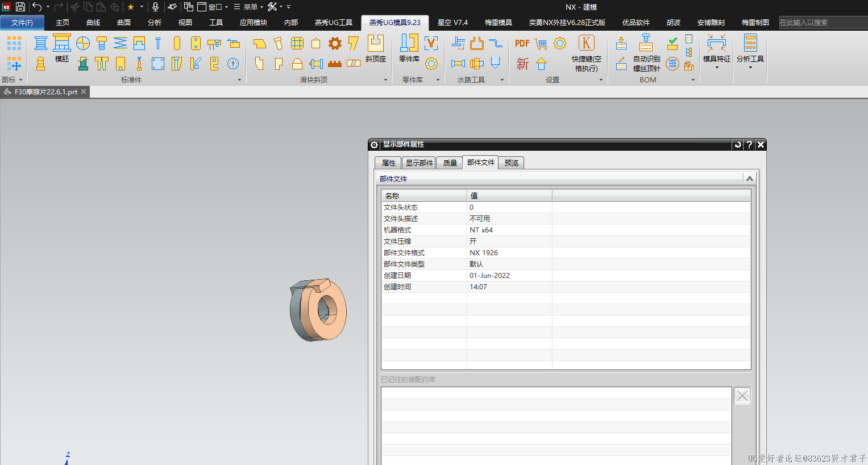The image size is (868, 465).
Task: Switch to the 预览 preview tab in dialog
Action: click(511, 163)
